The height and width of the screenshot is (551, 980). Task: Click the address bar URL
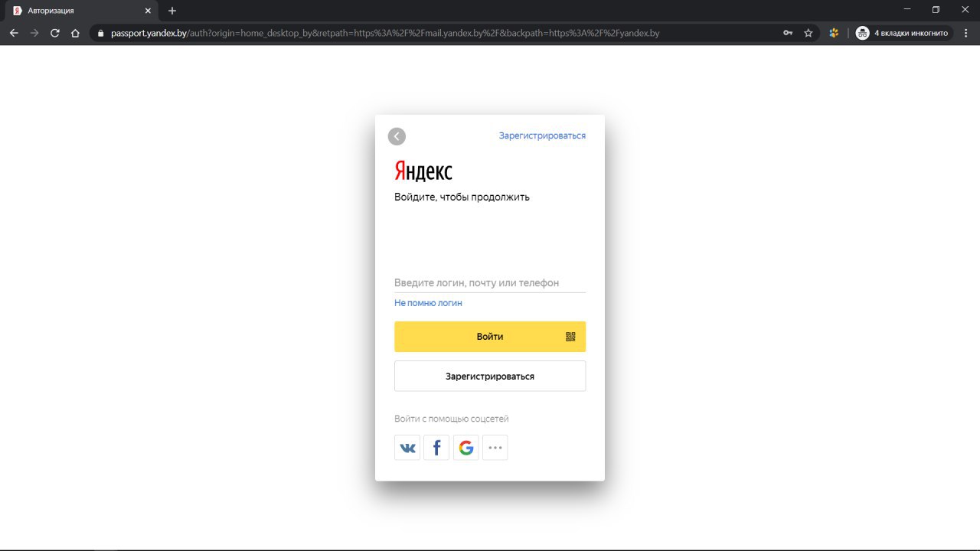[385, 34]
